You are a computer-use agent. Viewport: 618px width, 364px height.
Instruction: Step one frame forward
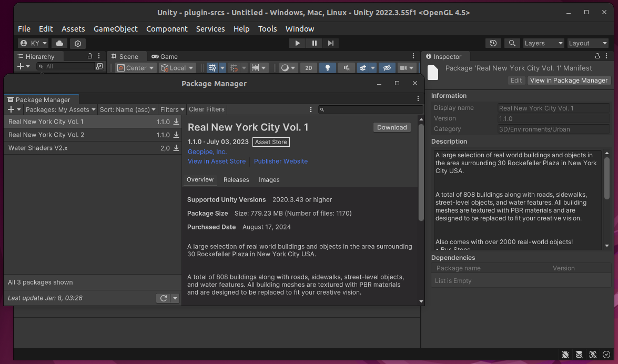pos(331,43)
